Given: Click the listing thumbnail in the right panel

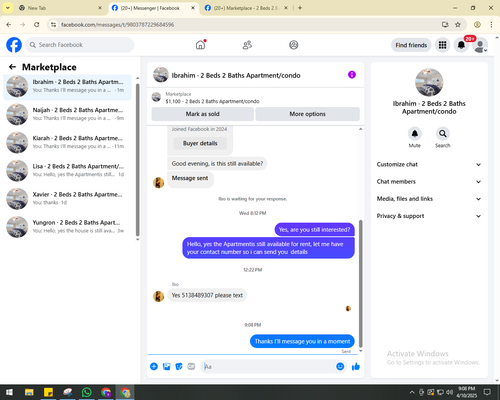Looking at the screenshot, I should coord(429,82).
